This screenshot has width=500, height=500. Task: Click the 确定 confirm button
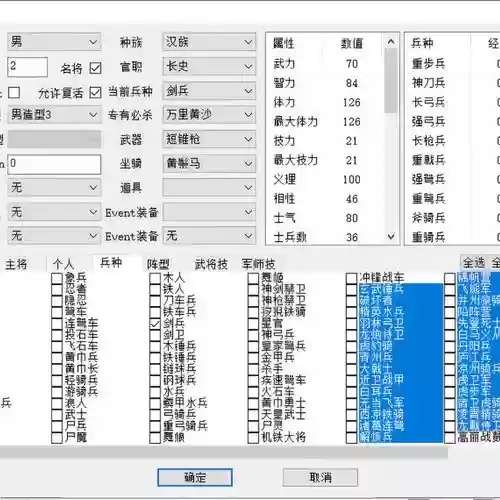[x=195, y=477]
